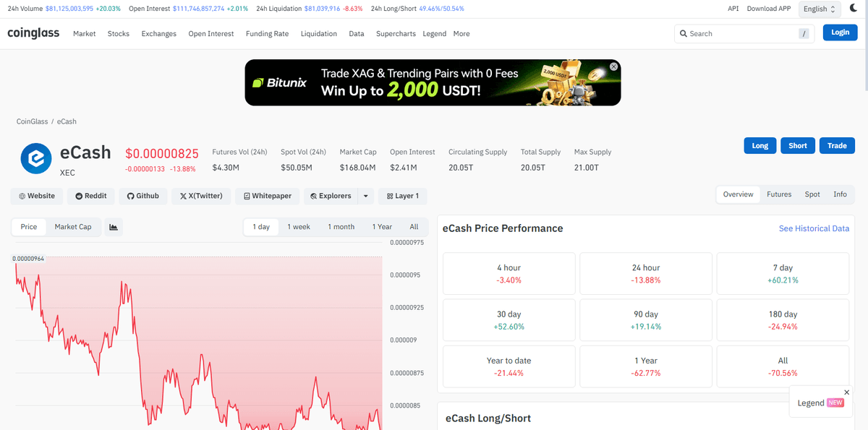Open the Reddit link button
This screenshot has width=868, height=430.
(91, 196)
